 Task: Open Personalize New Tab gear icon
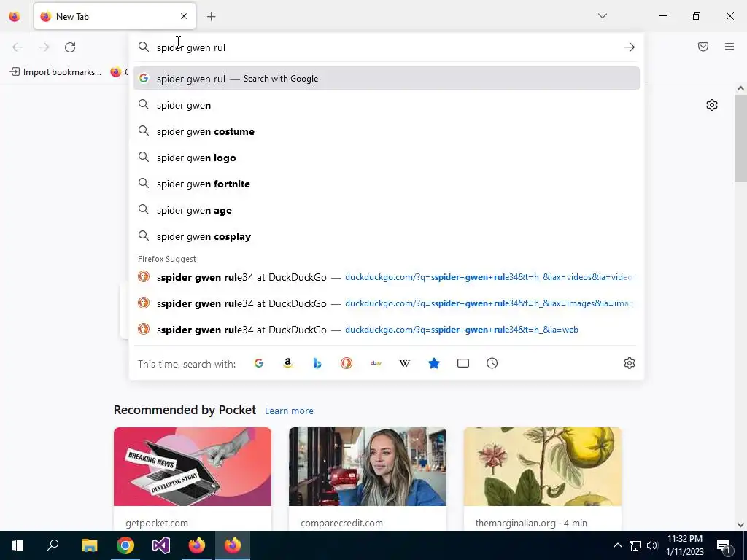[712, 105]
